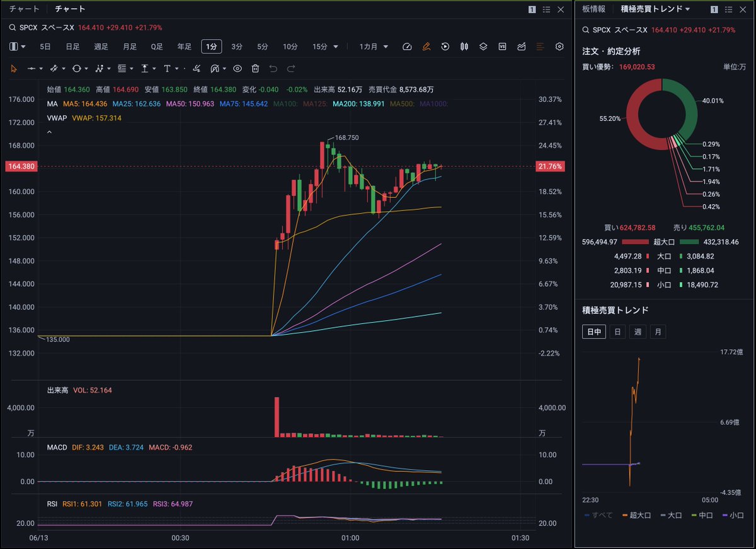Switch to the 月足 monthly timeframe
756x549 pixels.
point(130,47)
